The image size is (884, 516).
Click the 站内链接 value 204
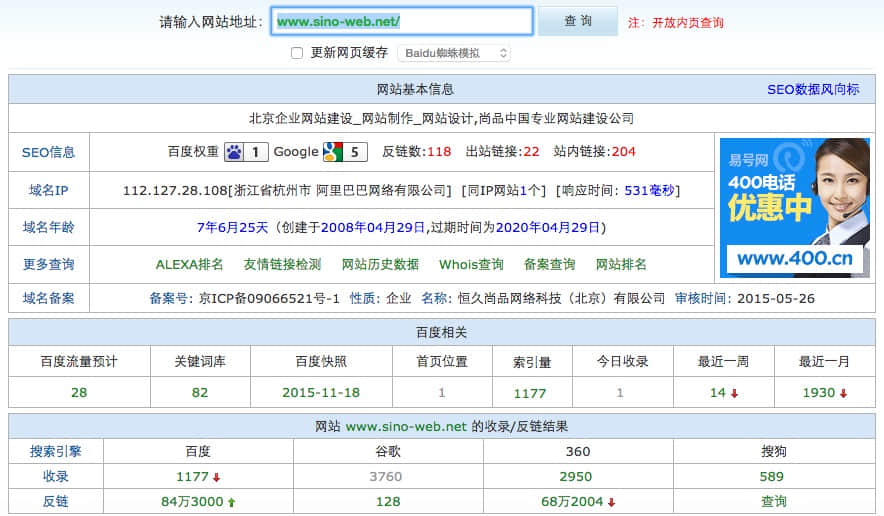(624, 152)
